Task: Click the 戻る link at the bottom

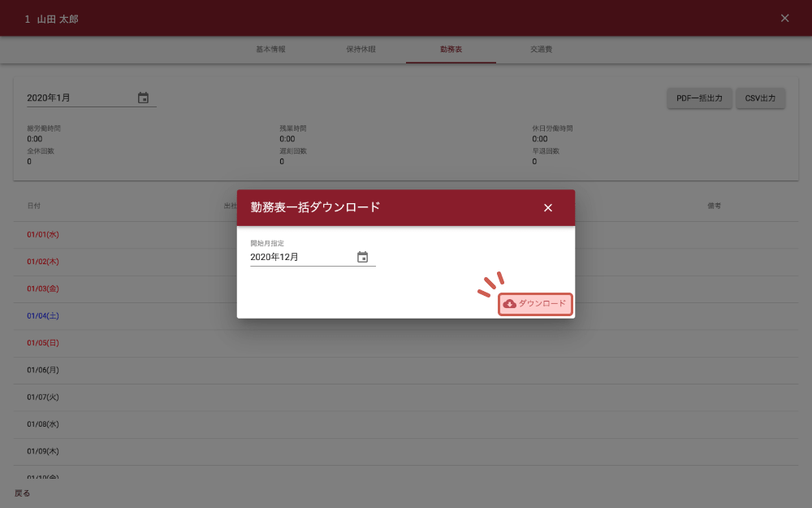Action: point(22,493)
